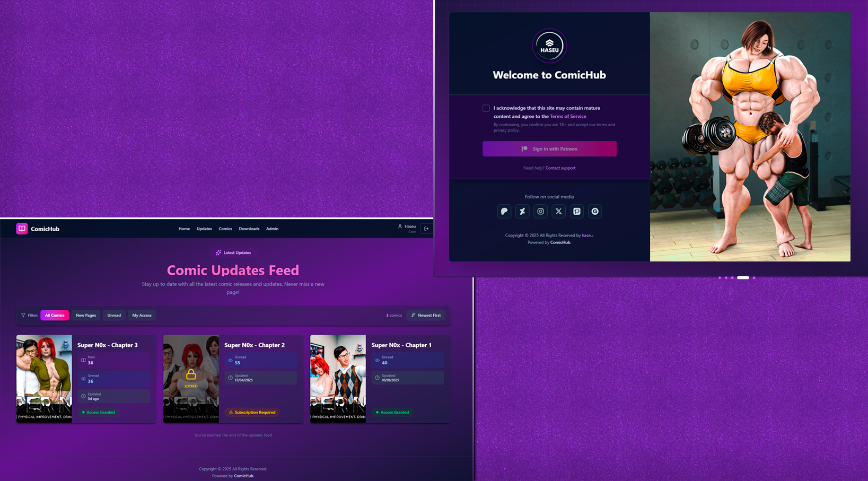The image size is (868, 481).
Task: Click the Haseu user profile icon
Action: (x=400, y=226)
